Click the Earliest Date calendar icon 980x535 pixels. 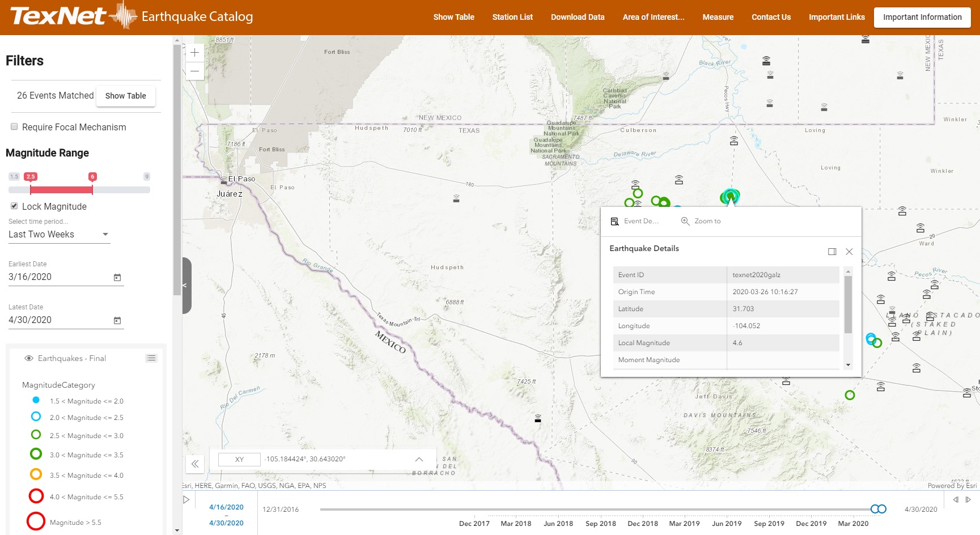click(x=117, y=277)
